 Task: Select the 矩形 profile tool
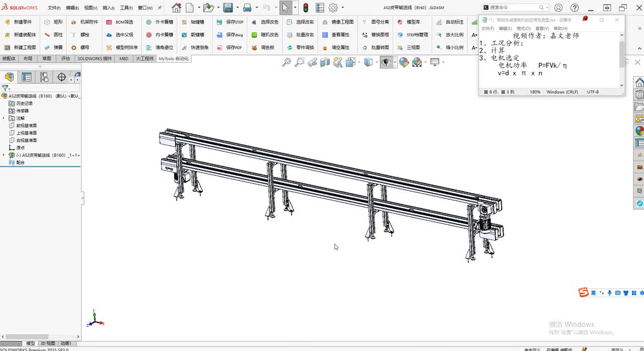coord(53,22)
